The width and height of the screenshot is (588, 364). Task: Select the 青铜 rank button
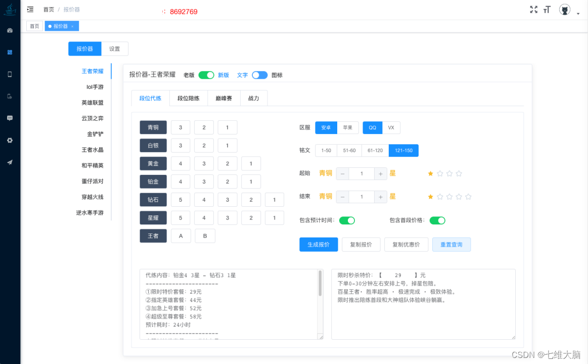point(153,127)
